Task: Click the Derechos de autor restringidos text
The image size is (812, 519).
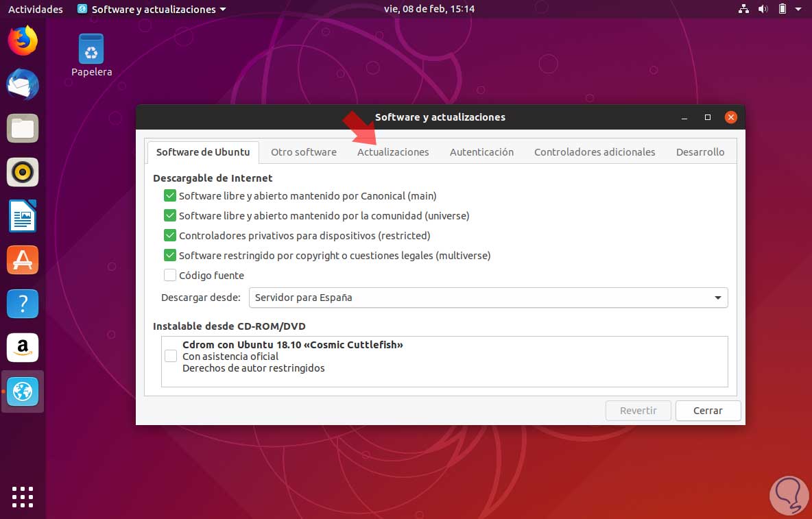Action: pos(254,368)
